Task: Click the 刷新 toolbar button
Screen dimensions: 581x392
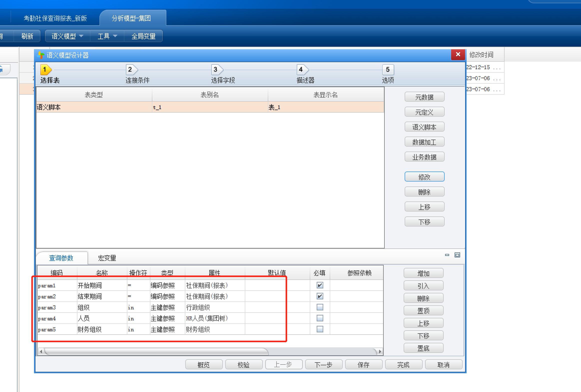Action: click(27, 36)
